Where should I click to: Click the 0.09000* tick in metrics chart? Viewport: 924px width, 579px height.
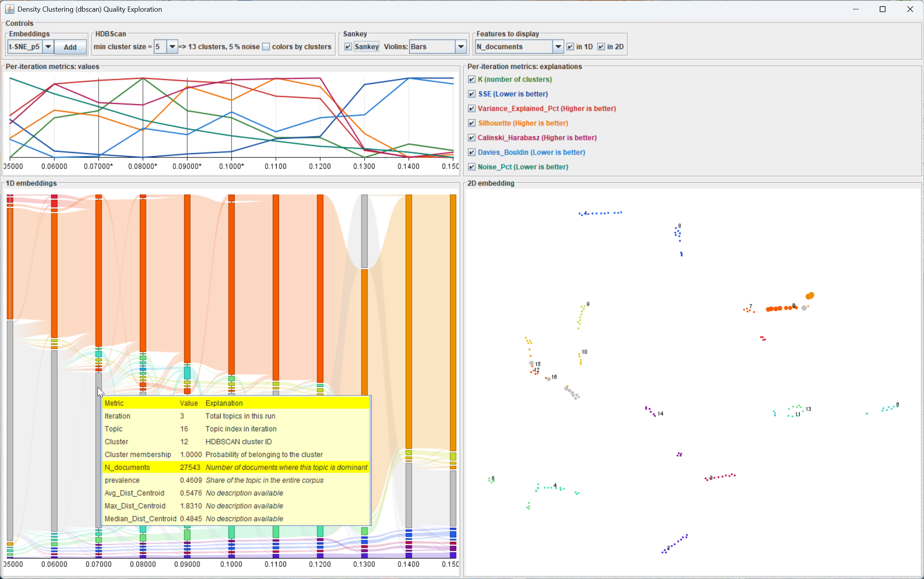coord(187,166)
